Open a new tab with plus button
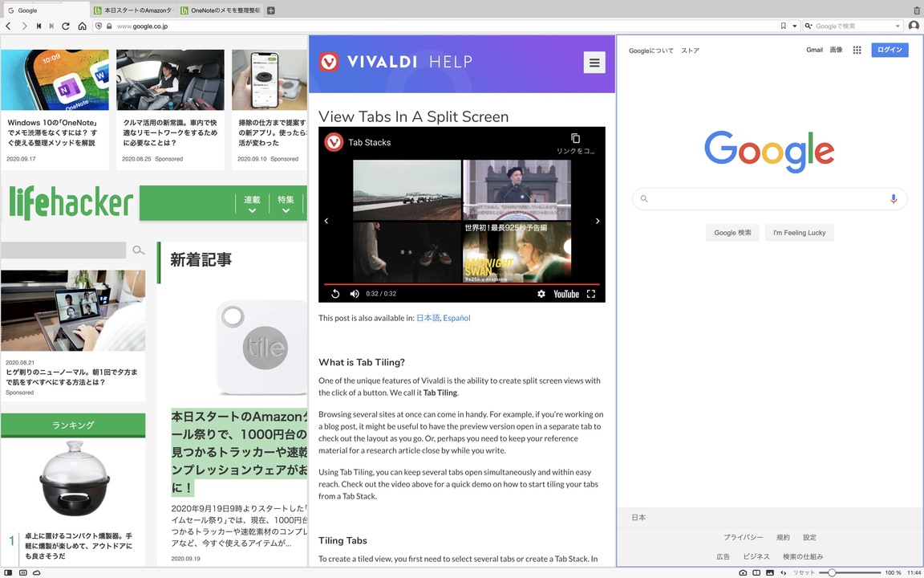This screenshot has width=924, height=578. 270,10
